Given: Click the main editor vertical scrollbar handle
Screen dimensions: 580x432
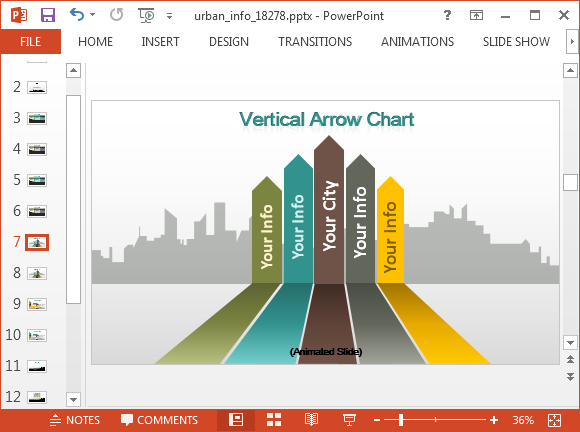Looking at the screenshot, I should point(570,182).
